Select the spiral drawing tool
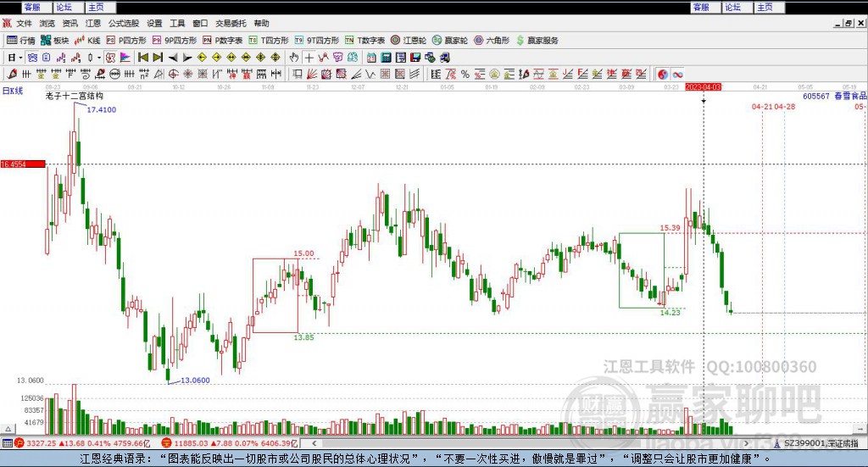Screen dimensions: 868x467 tap(86, 74)
